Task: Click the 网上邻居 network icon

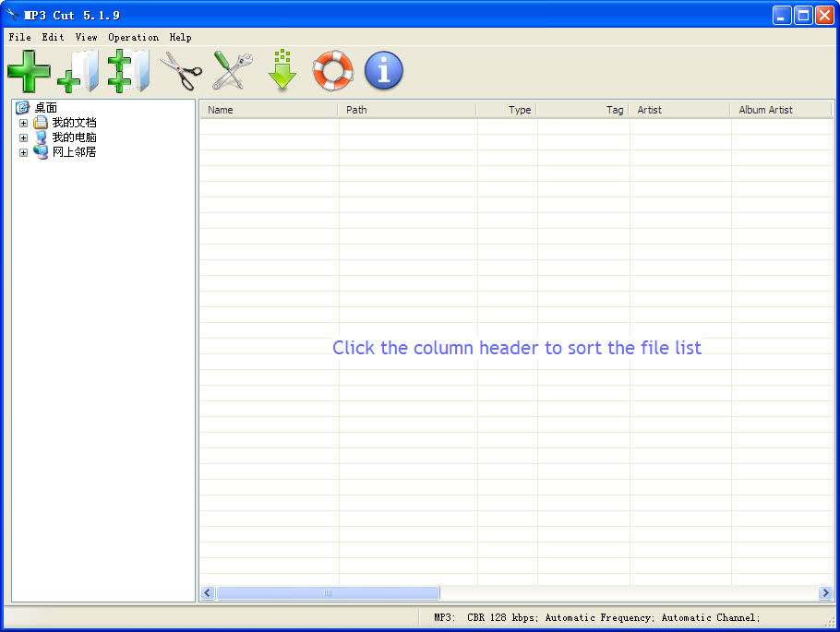Action: click(41, 152)
